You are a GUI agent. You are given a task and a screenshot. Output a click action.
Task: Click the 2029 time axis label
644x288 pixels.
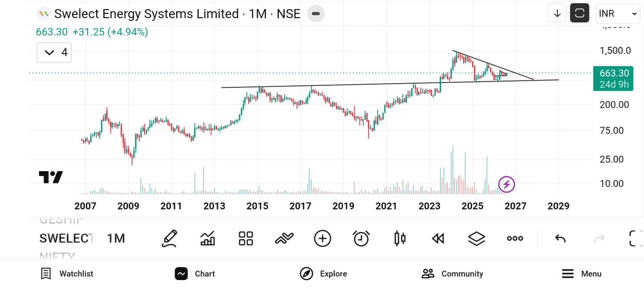click(558, 206)
